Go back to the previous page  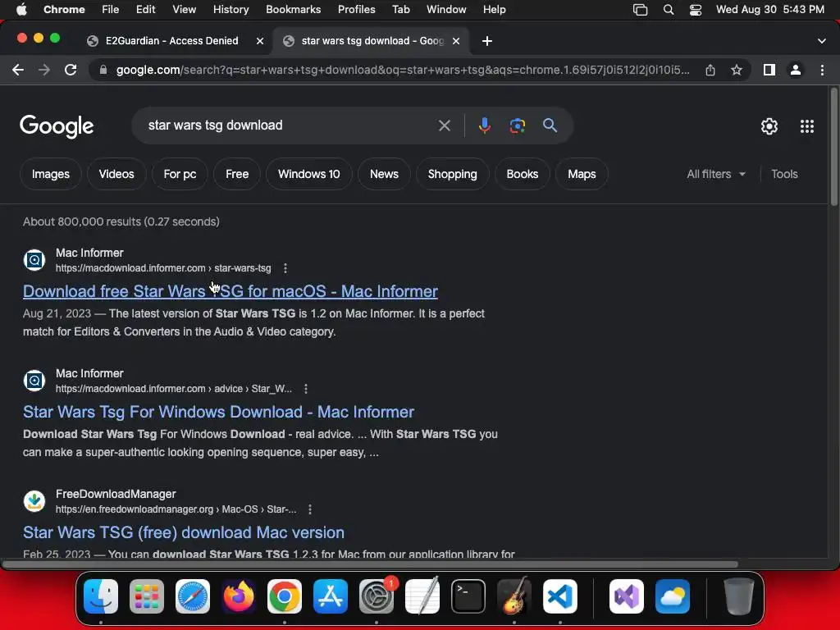(18, 70)
